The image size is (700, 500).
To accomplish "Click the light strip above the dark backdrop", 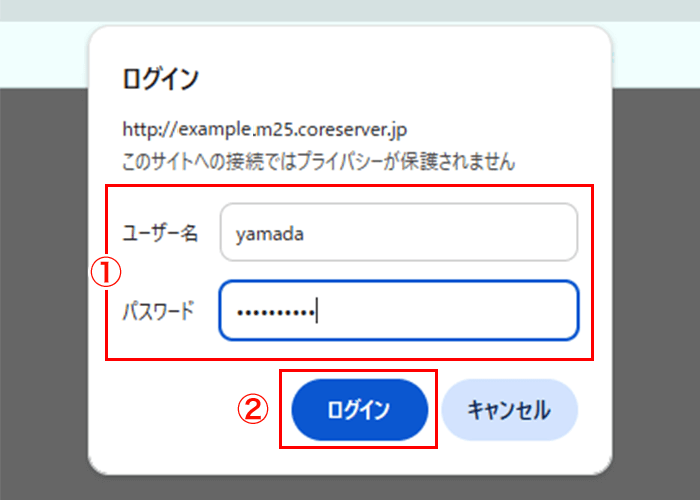I will coord(45,55).
